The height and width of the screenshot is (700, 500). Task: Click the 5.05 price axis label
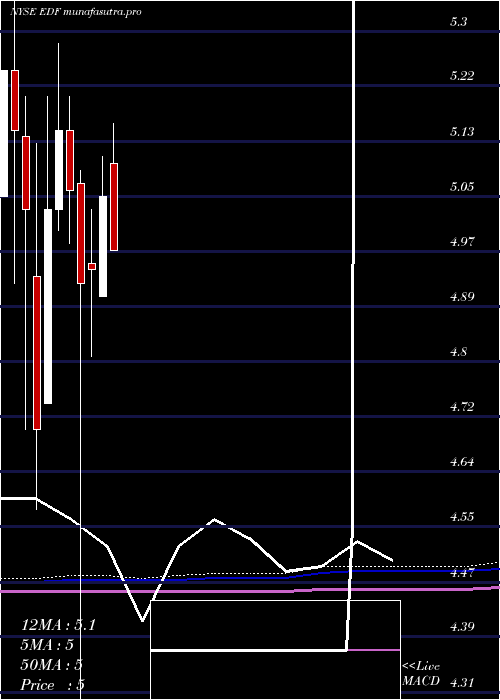(x=462, y=186)
